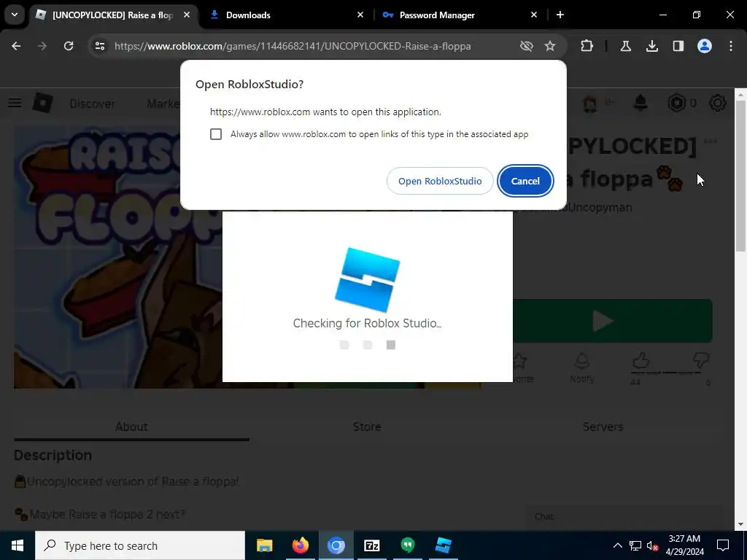Open Chrome three-dot menu
Image resolution: width=747 pixels, height=560 pixels.
pyautogui.click(x=730, y=46)
